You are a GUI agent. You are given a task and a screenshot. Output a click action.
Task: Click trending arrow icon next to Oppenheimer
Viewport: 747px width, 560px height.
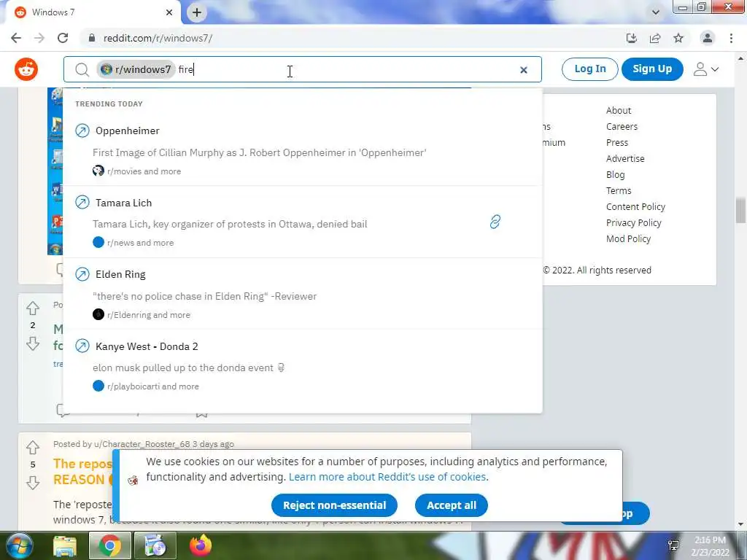[82, 131]
